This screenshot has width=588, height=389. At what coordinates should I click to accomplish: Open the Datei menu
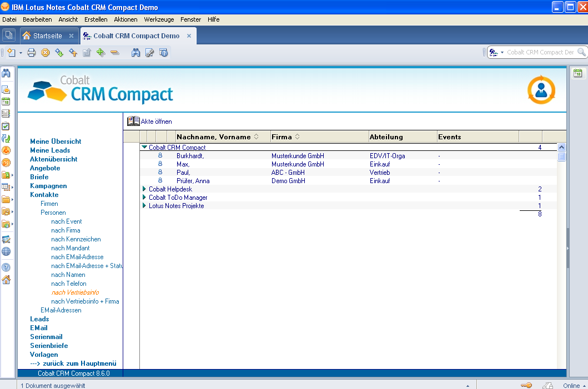coord(9,19)
